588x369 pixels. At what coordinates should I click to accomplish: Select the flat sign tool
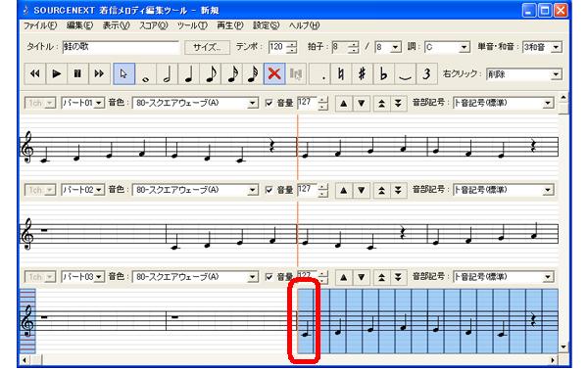coord(383,73)
